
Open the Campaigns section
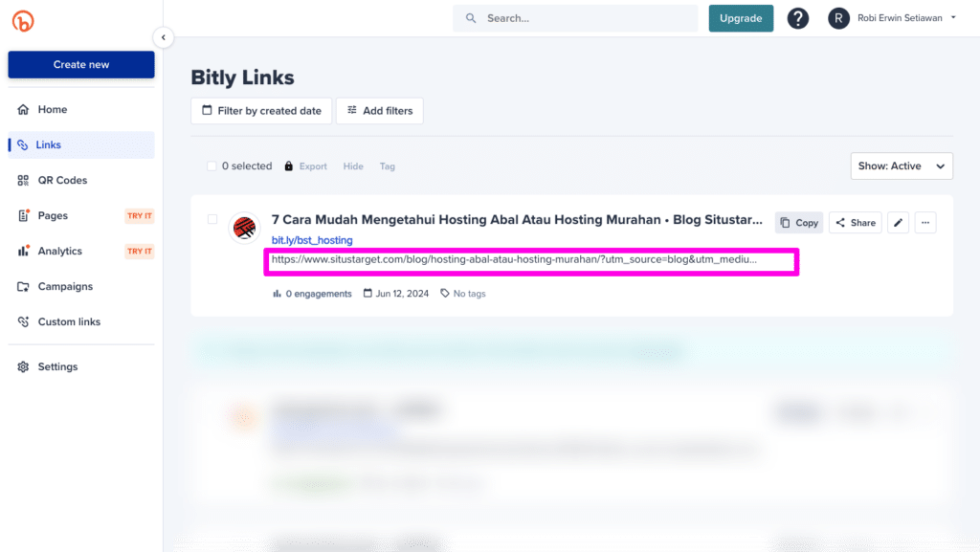pos(81,286)
